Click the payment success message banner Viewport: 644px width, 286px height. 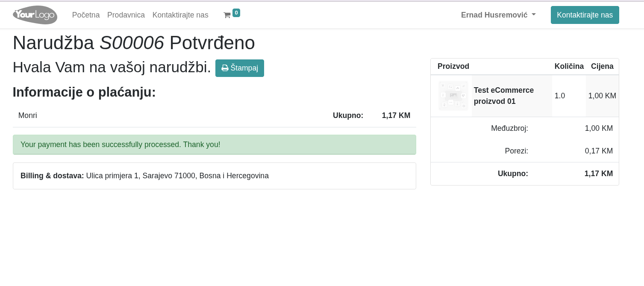pyautogui.click(x=215, y=144)
